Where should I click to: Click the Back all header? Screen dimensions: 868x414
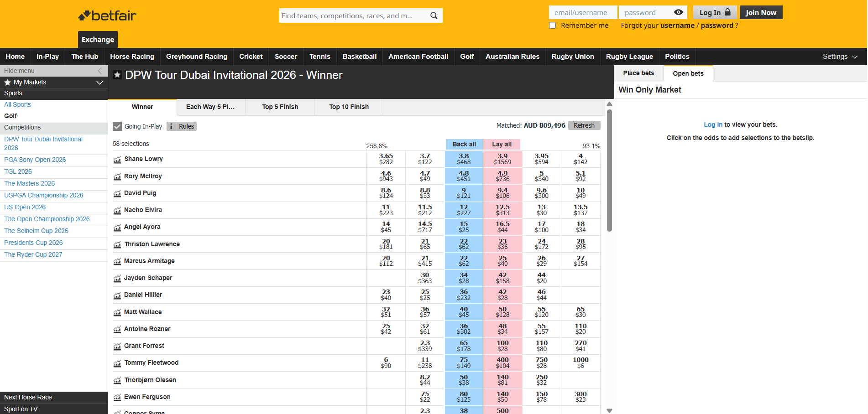pyautogui.click(x=464, y=144)
